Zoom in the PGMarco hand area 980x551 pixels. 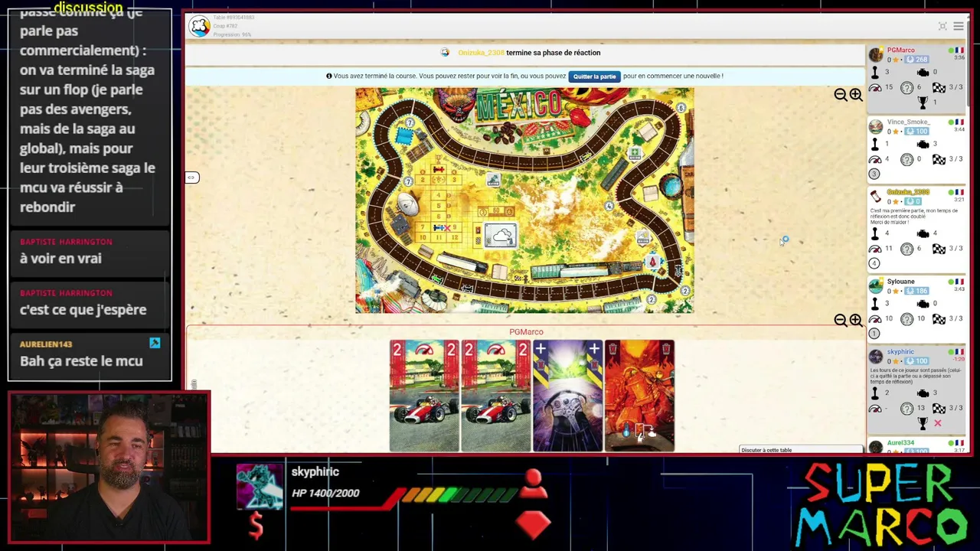[856, 321]
